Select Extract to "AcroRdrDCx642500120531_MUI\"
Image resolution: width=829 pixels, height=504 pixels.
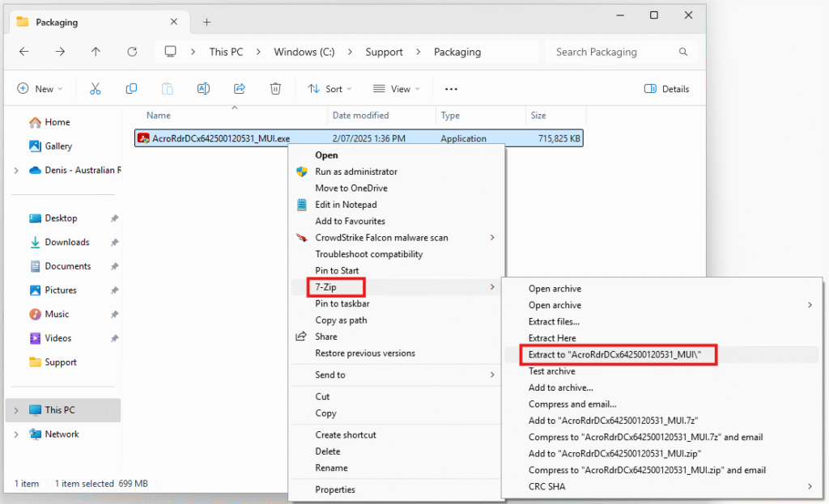coord(619,354)
